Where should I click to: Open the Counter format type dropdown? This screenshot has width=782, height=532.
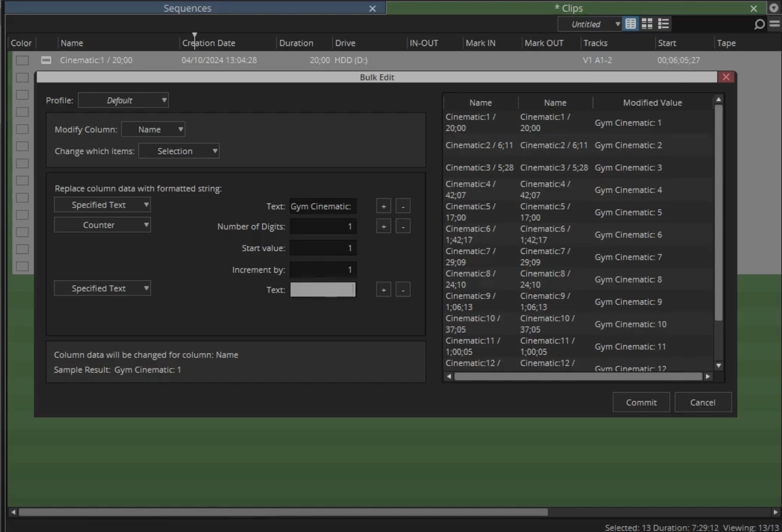pos(102,225)
